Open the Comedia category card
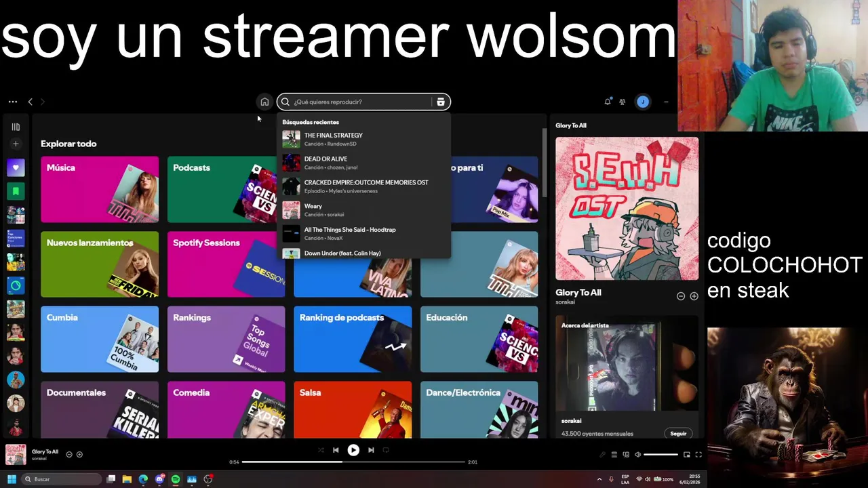Screen dimensions: 868x488 pyautogui.click(x=226, y=409)
